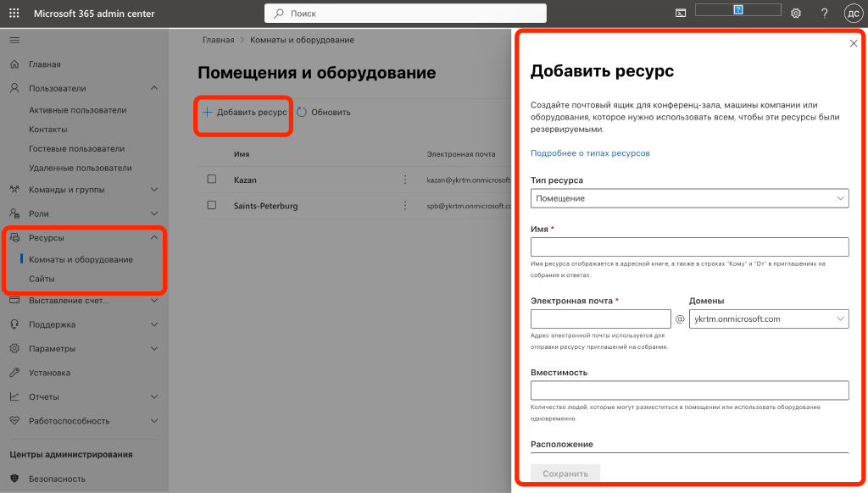Screen dimensions: 868x493
Task: Click the Выставление счетов card icon
Action: click(x=14, y=300)
